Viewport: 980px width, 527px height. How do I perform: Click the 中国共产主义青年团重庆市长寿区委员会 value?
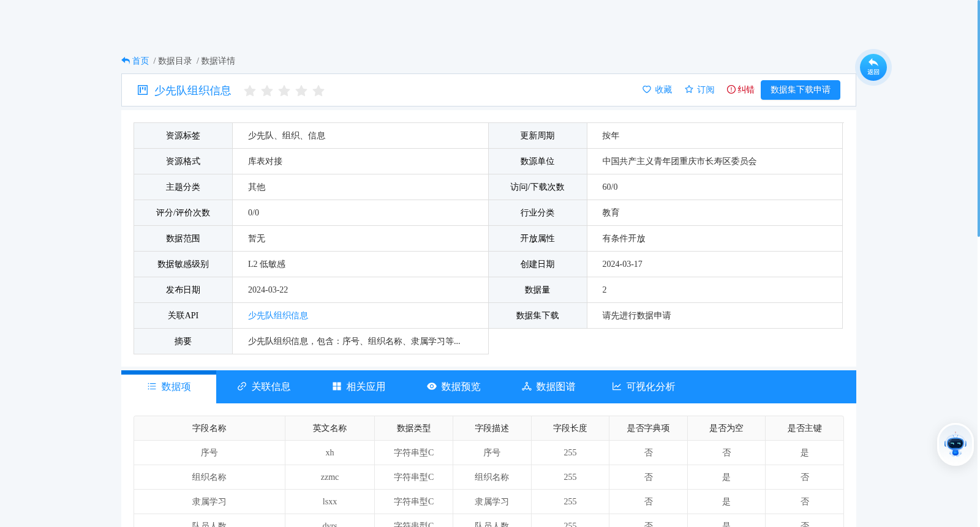(x=679, y=162)
